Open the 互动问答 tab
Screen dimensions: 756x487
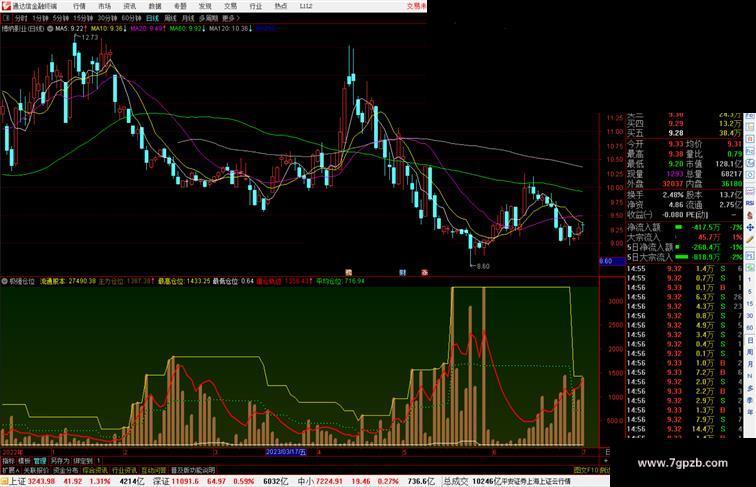click(153, 470)
